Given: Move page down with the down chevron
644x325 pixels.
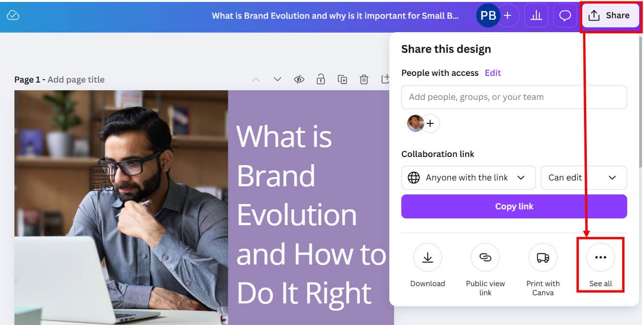Looking at the screenshot, I should coord(277,79).
